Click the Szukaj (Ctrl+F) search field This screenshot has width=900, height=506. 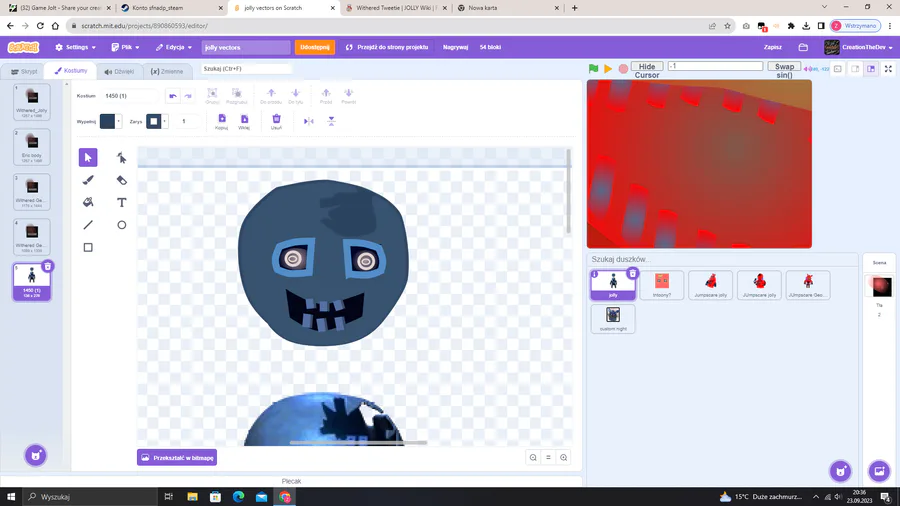[x=246, y=68]
